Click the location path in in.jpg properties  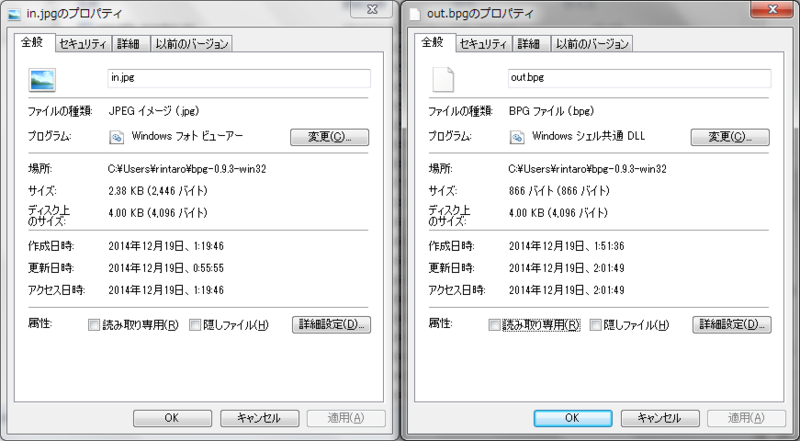pyautogui.click(x=187, y=169)
